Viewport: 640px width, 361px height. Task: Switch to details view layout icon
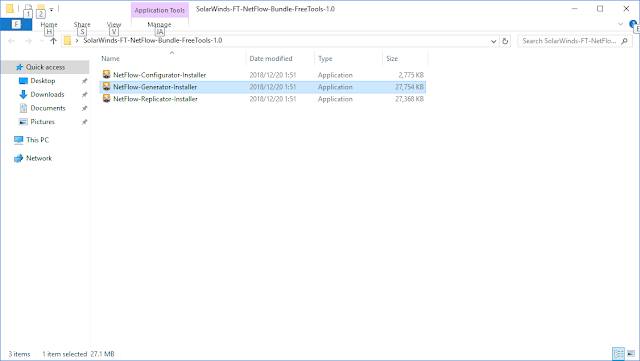coord(618,354)
